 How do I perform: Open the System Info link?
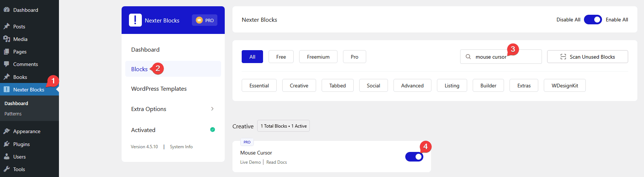[181, 147]
